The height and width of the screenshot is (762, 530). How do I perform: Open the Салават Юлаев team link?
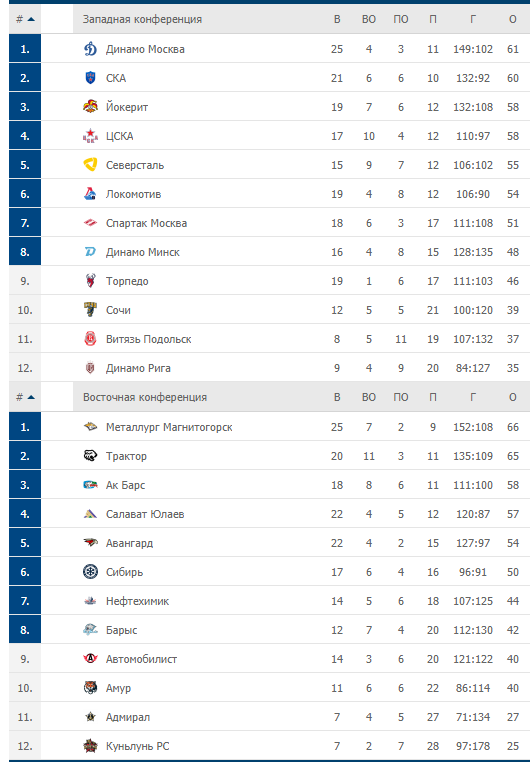[145, 514]
